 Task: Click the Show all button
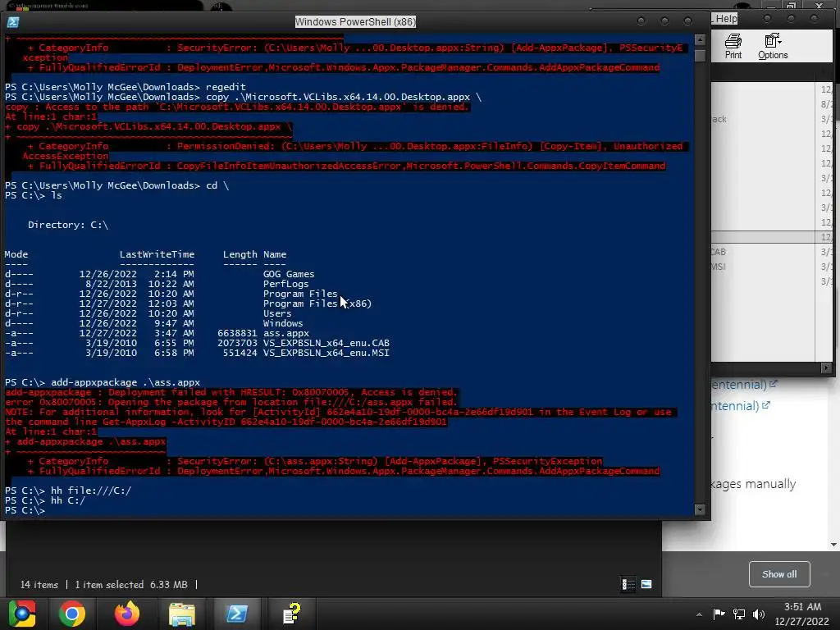[779, 574]
